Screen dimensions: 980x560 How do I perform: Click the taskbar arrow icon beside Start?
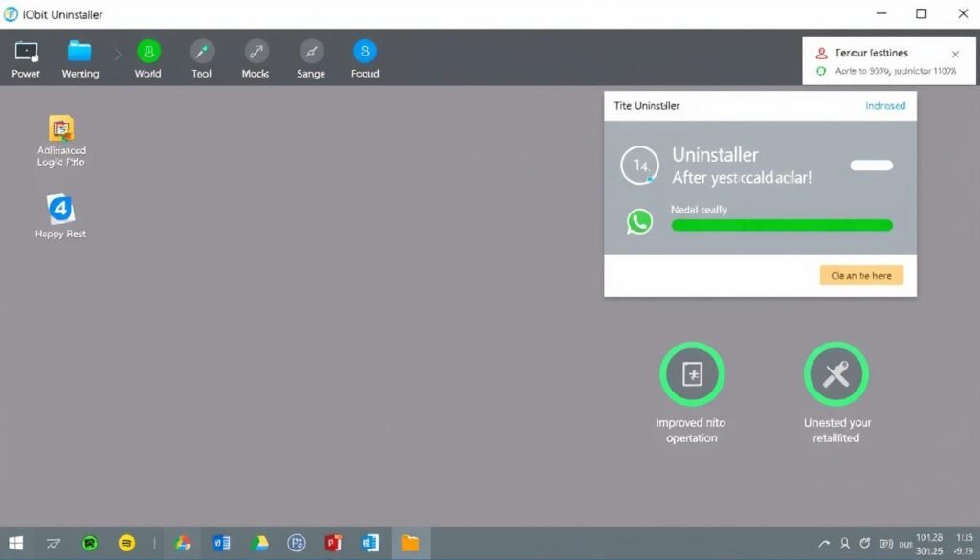(x=54, y=544)
